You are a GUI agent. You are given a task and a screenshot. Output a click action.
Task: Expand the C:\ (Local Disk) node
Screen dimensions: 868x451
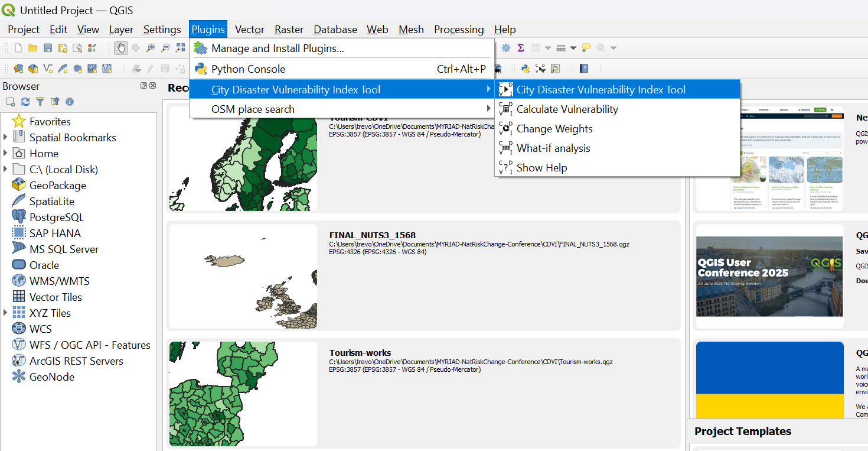pos(5,169)
